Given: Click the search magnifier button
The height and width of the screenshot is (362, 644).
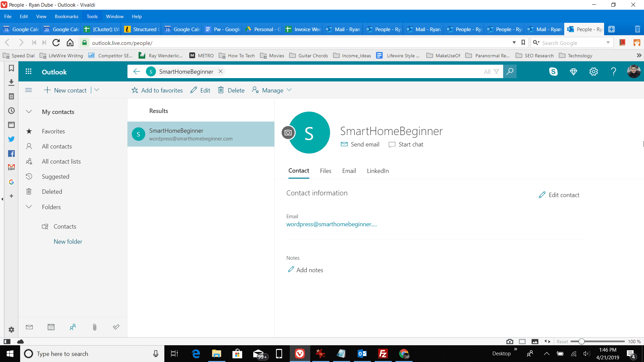Looking at the screenshot, I should point(510,71).
